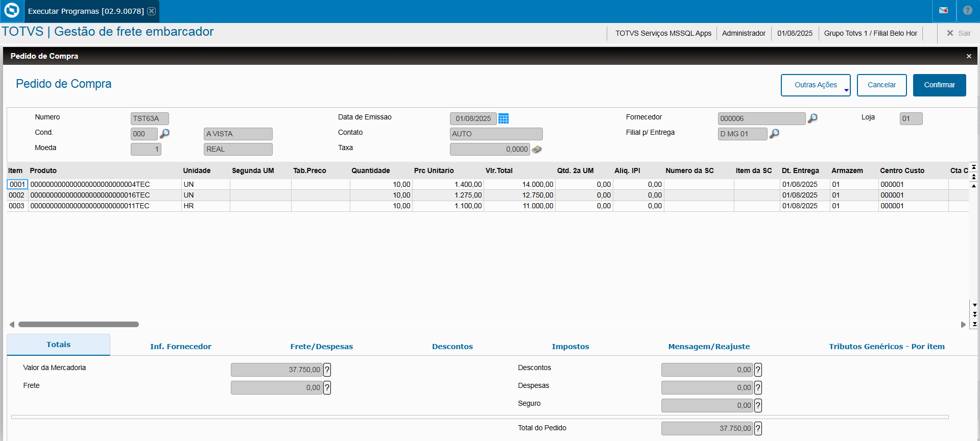Show help for Valor da Mercadoria
980x441 pixels.
pyautogui.click(x=327, y=370)
